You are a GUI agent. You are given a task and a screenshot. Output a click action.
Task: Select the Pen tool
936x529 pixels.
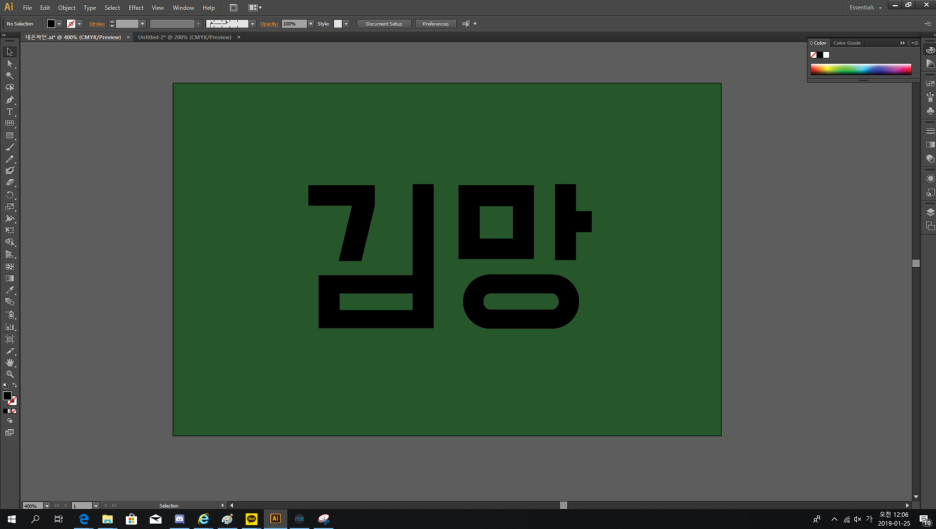click(x=10, y=100)
